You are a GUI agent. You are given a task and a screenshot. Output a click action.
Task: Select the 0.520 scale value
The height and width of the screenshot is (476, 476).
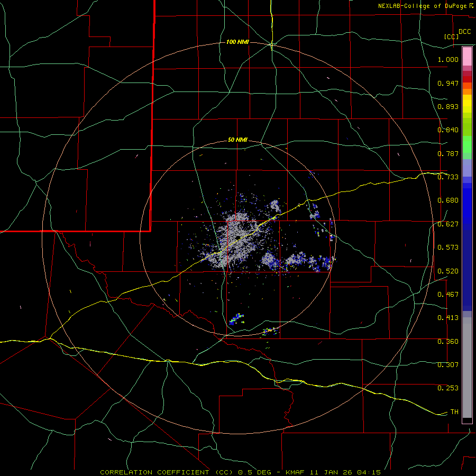[x=448, y=271]
